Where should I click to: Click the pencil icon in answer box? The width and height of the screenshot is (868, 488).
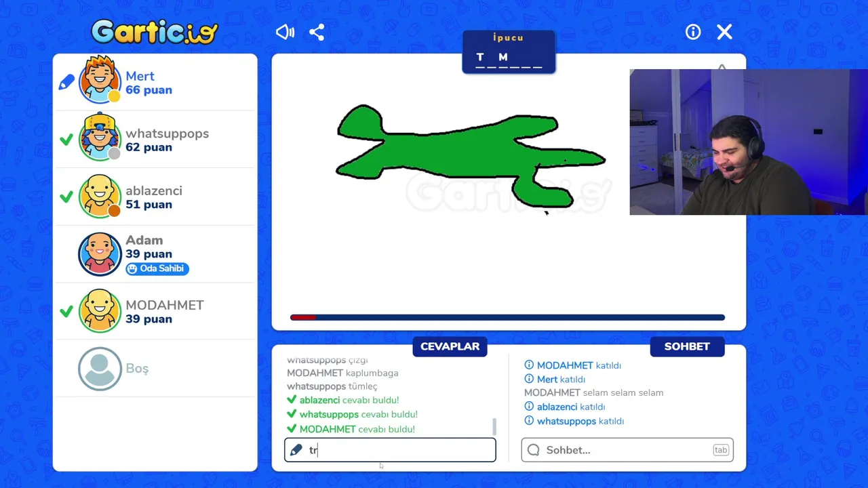(296, 450)
